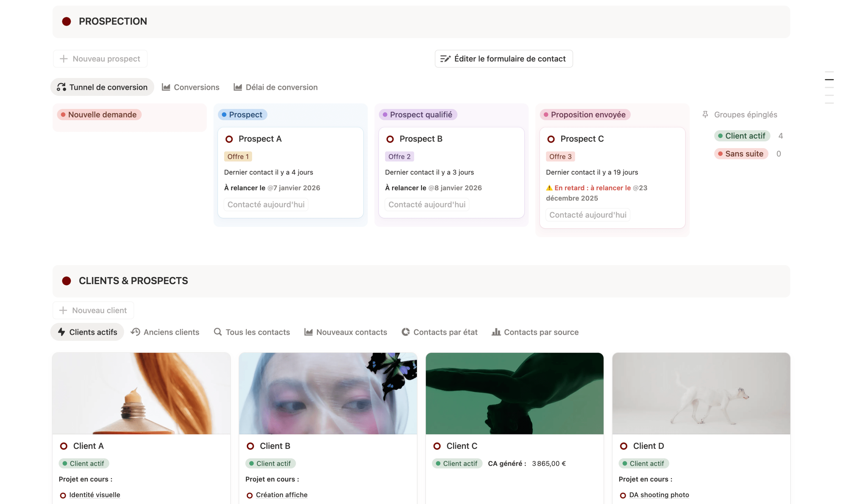Open the Conversions chart icon
Screen dimensions: 845x504
166,87
